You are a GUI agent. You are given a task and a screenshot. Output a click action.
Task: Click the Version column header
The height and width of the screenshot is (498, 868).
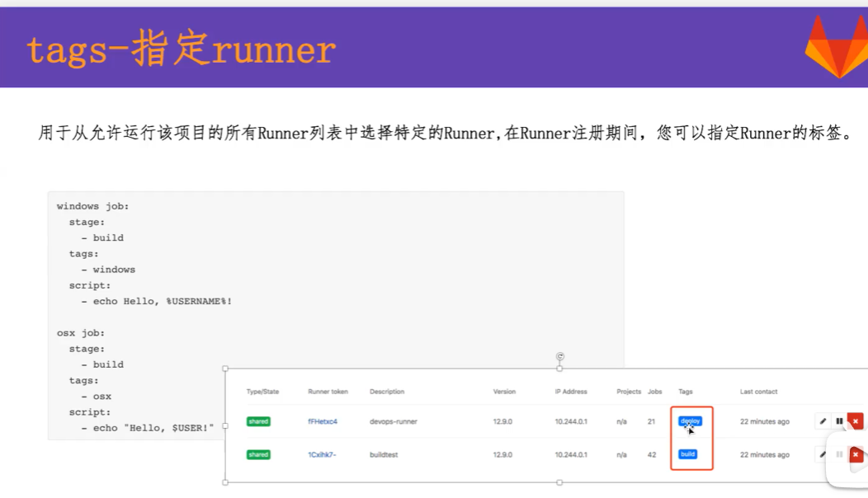coord(504,392)
